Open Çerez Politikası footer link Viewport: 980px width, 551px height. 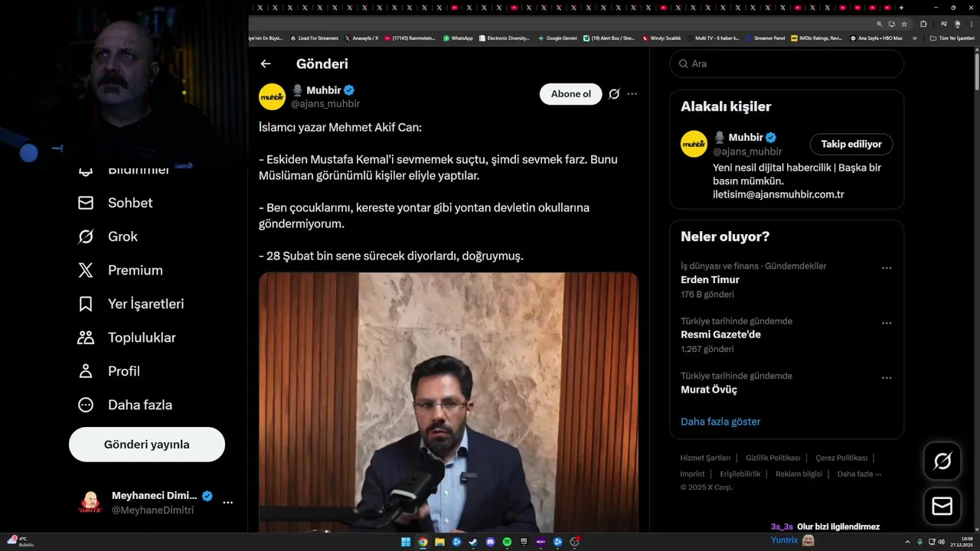841,458
